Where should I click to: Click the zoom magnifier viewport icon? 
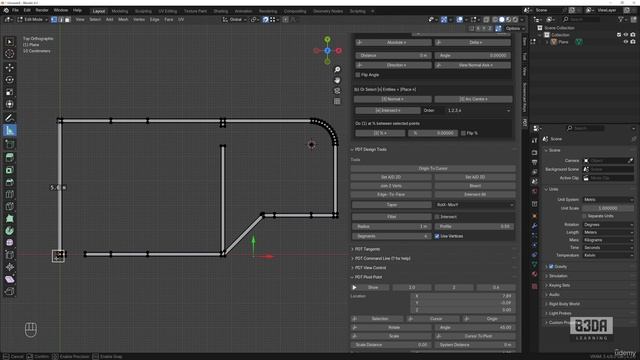(x=337, y=70)
